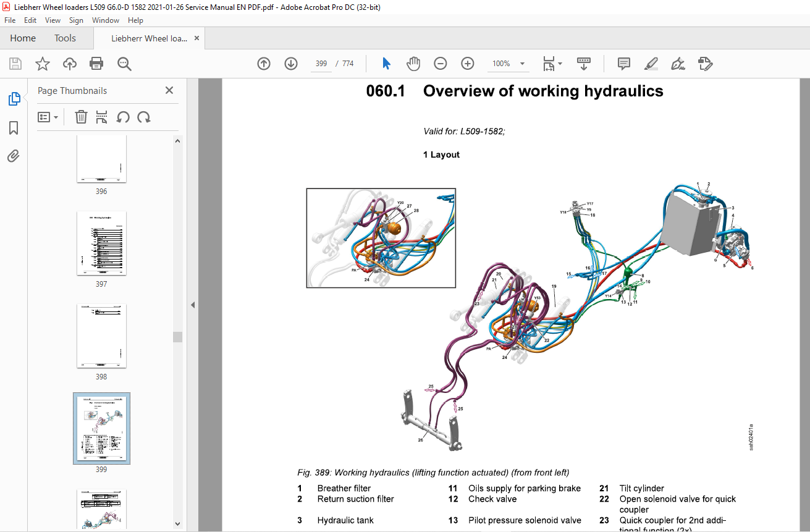
Task: Select the arrow selection tool
Action: [x=386, y=64]
